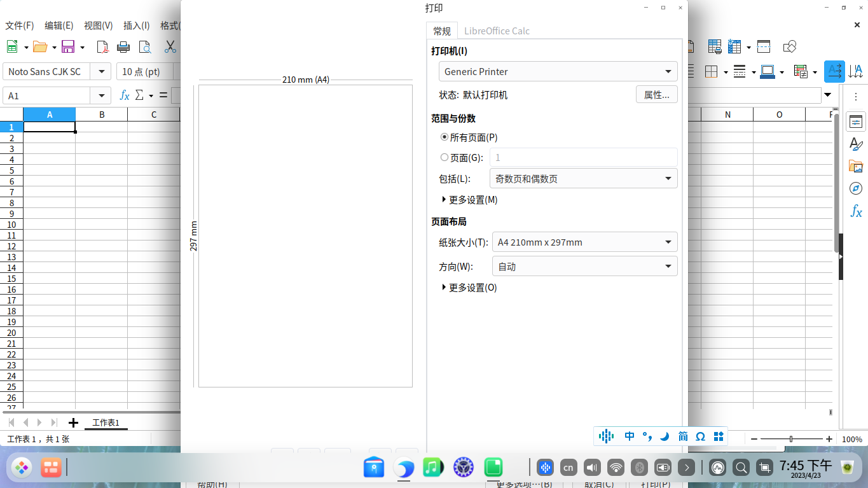Click the zoom out minus button
The height and width of the screenshot is (488, 868).
[754, 439]
